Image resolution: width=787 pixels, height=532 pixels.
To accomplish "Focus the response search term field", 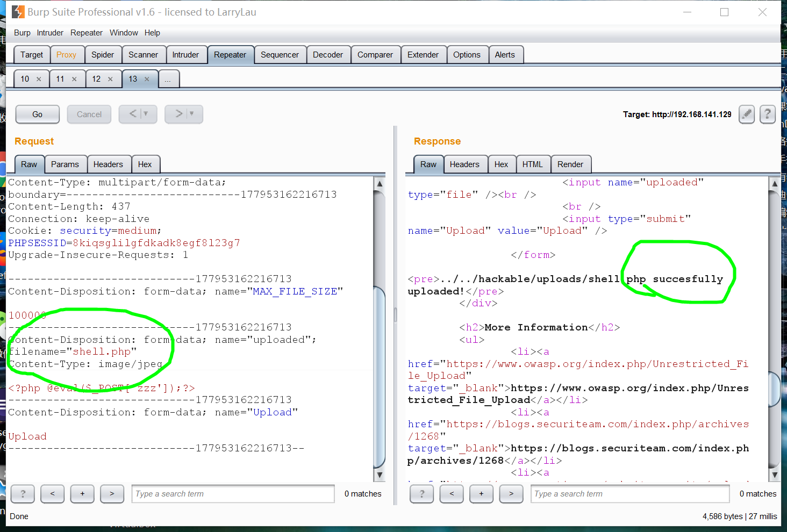I will tap(631, 493).
